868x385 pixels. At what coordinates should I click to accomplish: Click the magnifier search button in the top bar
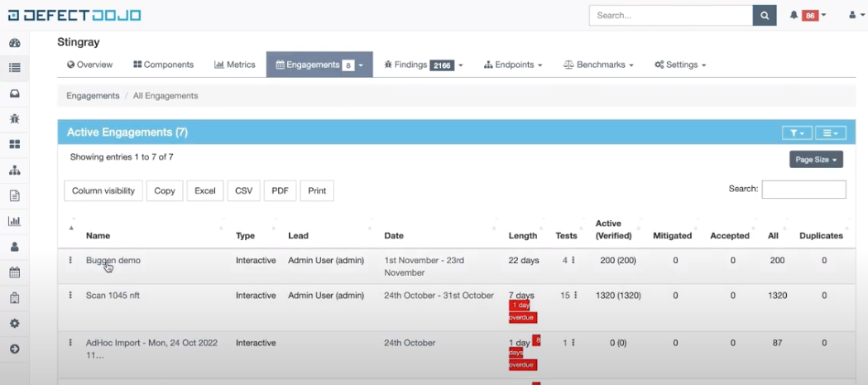[765, 15]
